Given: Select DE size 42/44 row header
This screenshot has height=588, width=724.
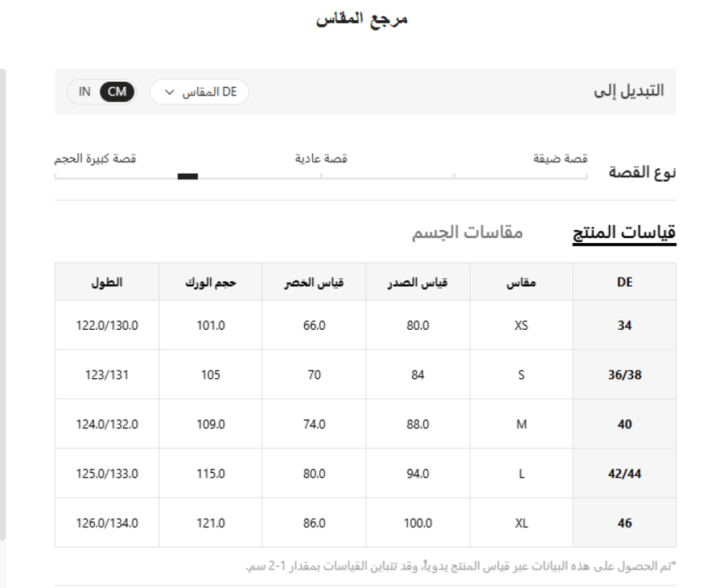Looking at the screenshot, I should 624,474.
